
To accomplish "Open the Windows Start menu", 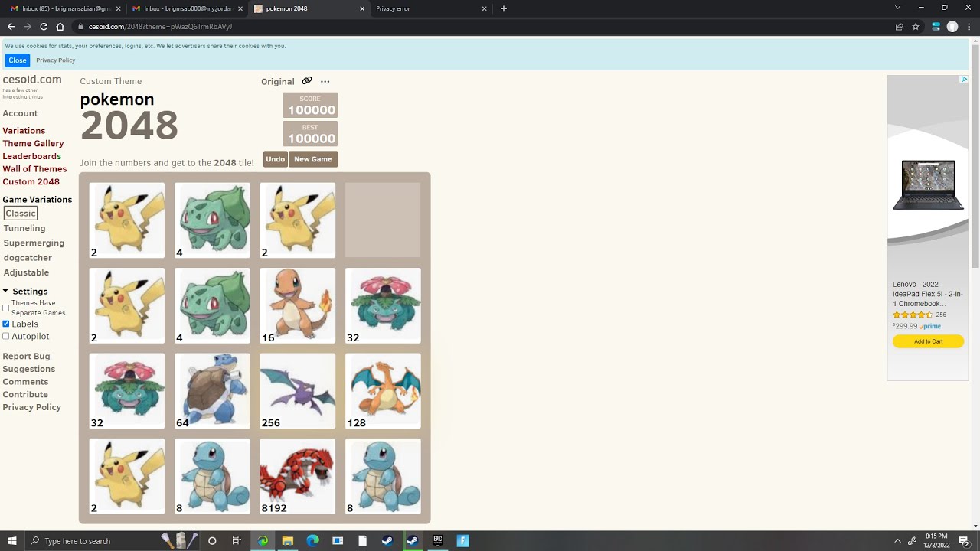I will coord(12,541).
